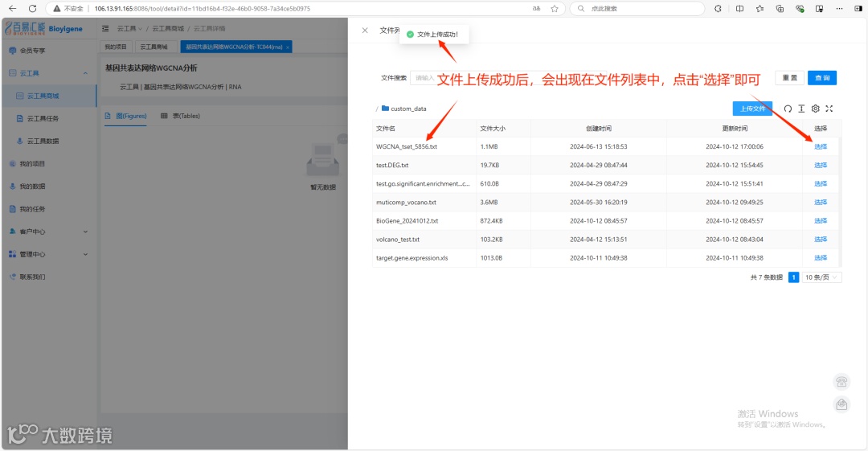This screenshot has width=868, height=451.
Task: Click the custom_data folder icon
Action: [385, 108]
